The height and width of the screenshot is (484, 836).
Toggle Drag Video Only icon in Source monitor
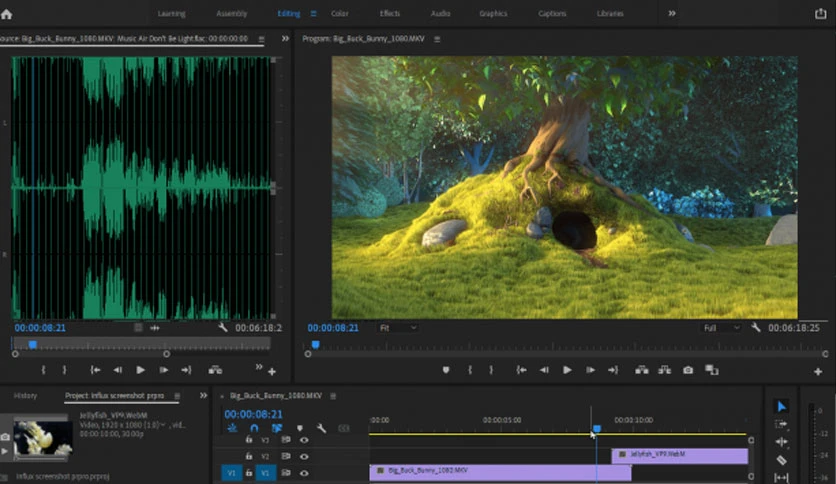(x=138, y=328)
